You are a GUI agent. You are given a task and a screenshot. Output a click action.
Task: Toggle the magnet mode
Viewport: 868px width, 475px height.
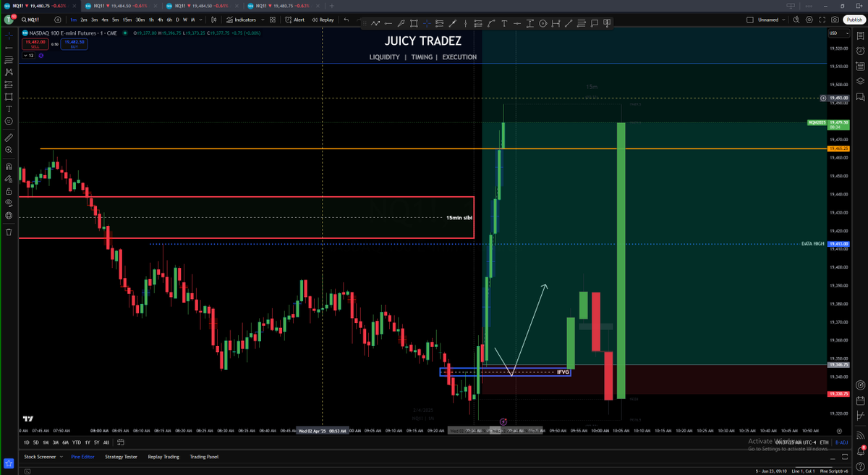[9, 166]
